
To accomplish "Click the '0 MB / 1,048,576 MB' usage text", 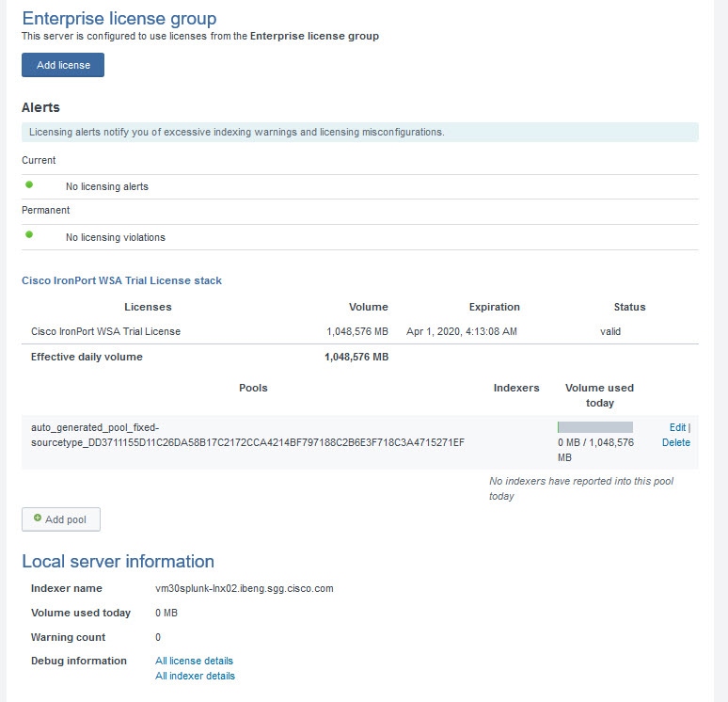I will coord(595,450).
